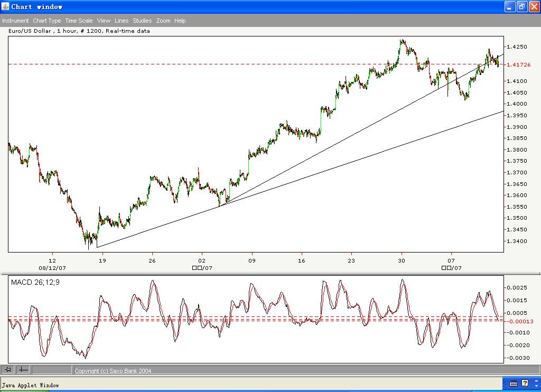Image resolution: width=541 pixels, height=392 pixels.
Task: Click the 08/12/07 date label
Action: tap(52, 268)
